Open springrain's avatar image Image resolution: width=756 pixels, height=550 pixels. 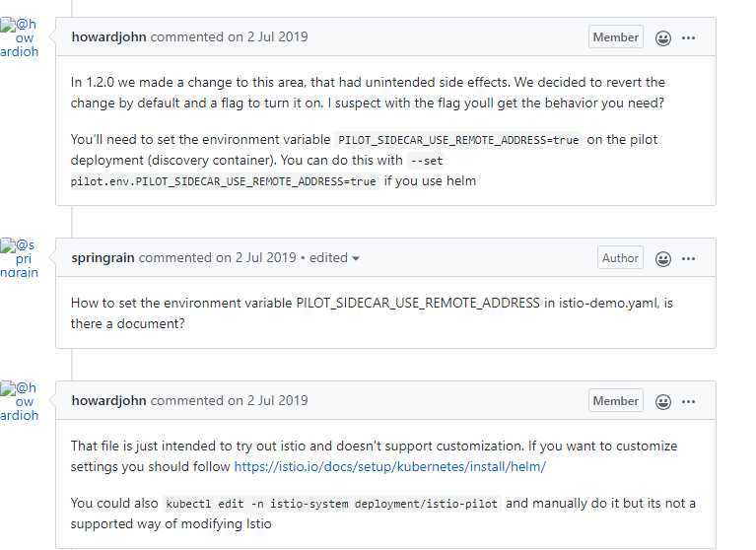point(20,258)
